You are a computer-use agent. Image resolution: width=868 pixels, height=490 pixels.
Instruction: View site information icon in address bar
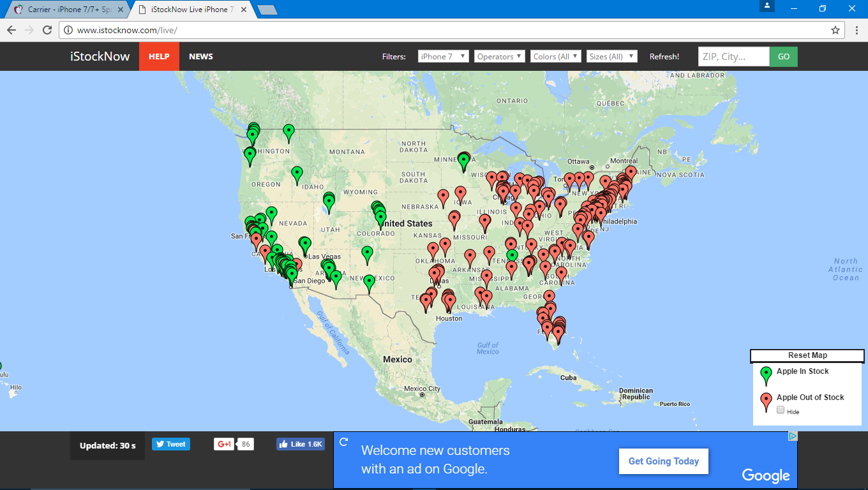68,30
